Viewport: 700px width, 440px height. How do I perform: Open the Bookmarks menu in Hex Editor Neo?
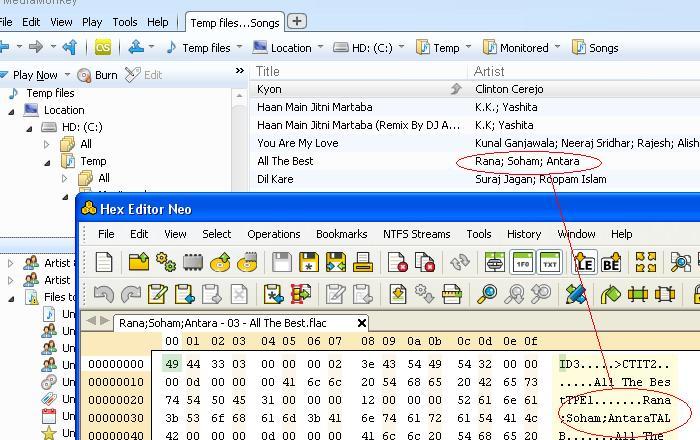pos(341,234)
